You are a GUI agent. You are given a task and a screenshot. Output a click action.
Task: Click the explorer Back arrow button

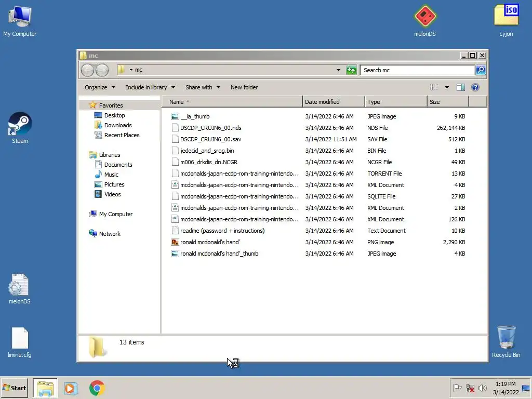click(x=87, y=70)
